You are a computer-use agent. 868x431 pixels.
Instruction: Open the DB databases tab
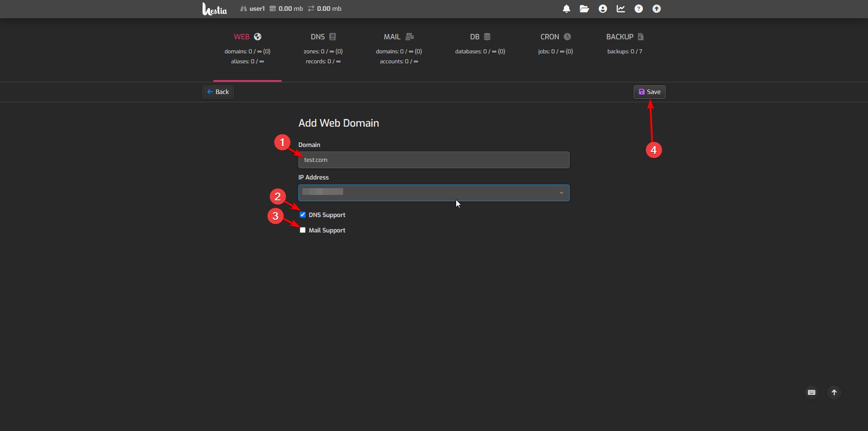480,37
